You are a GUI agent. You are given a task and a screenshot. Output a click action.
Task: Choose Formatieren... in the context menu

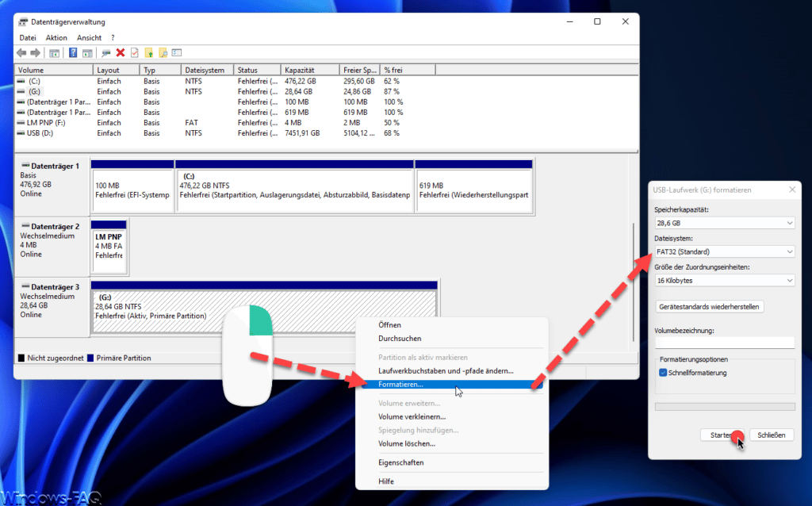pyautogui.click(x=451, y=385)
